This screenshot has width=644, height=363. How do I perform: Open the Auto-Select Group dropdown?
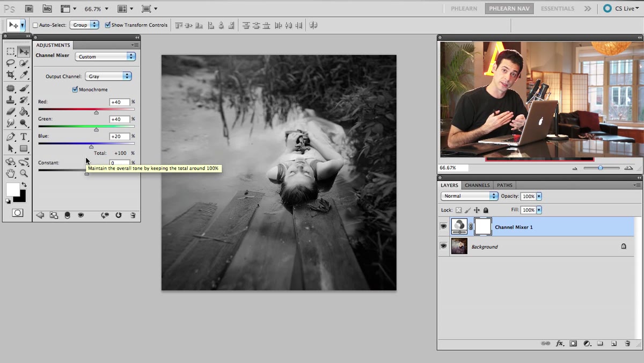click(84, 25)
